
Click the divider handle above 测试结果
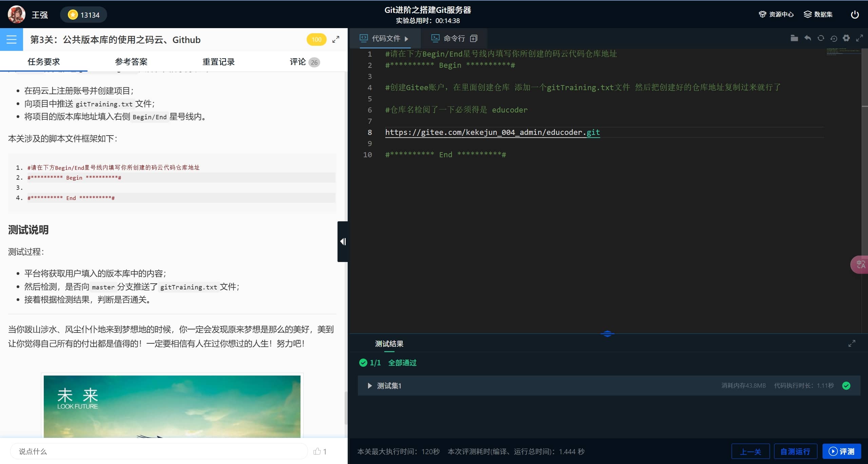(x=607, y=334)
